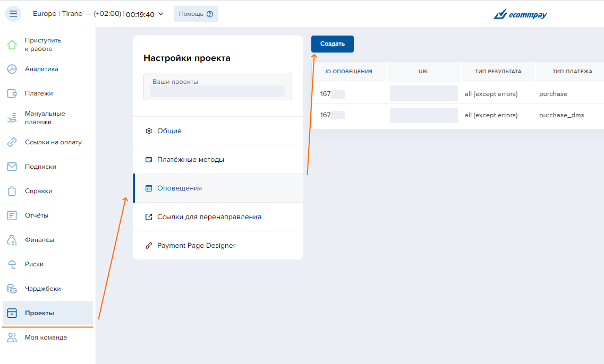
Task: Click the ecommpay logo
Action: click(520, 14)
